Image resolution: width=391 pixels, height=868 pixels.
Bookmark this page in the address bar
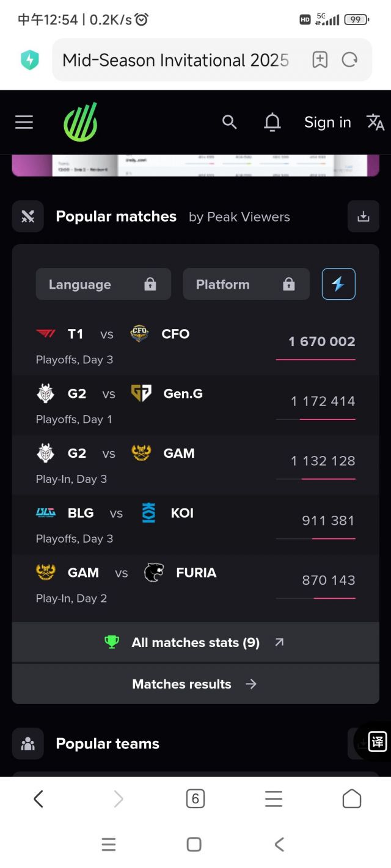pos(320,60)
